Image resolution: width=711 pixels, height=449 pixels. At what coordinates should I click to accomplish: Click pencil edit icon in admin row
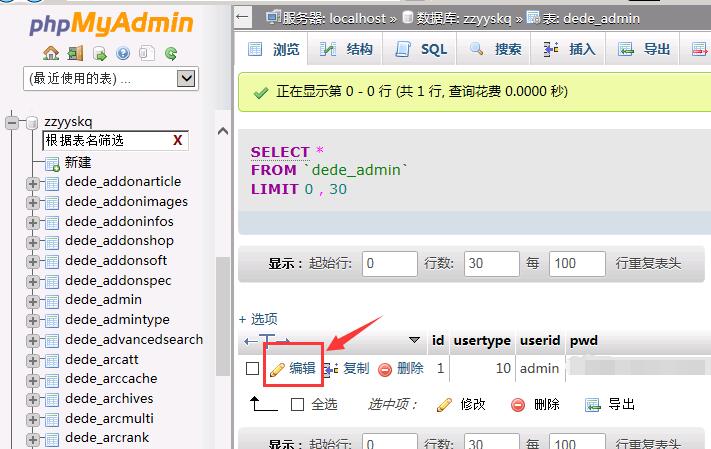point(277,369)
